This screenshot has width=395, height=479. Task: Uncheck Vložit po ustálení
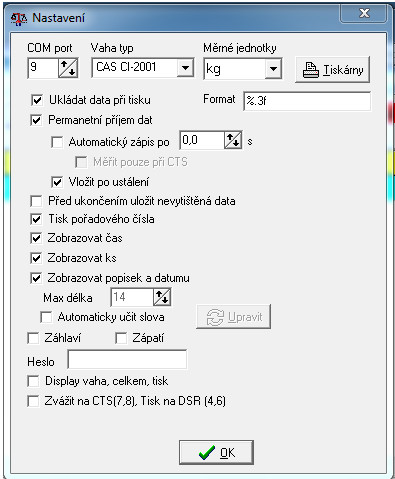click(x=57, y=182)
